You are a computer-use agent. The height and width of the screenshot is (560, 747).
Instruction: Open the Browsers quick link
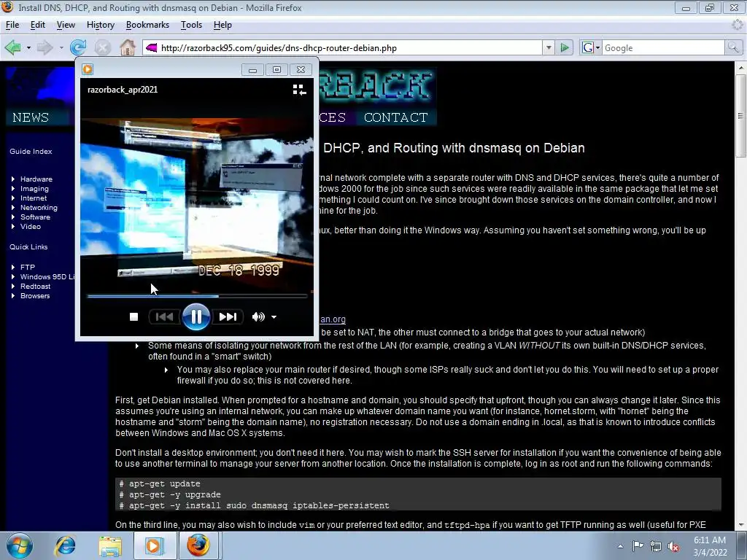point(35,296)
